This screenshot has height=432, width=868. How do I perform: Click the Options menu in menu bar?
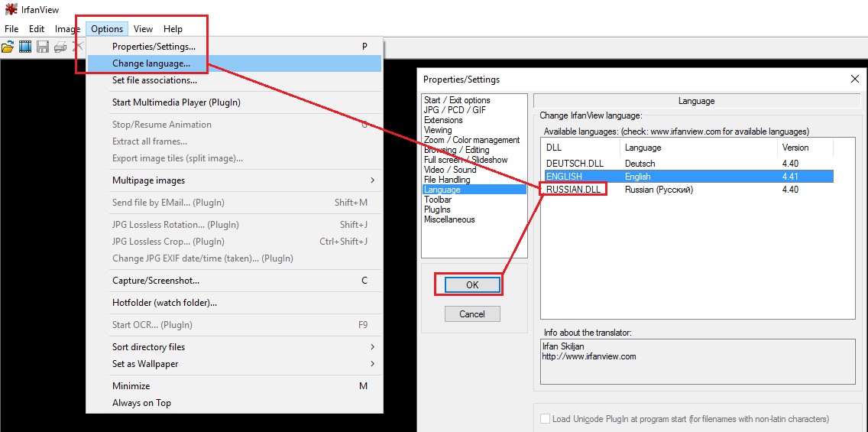pos(108,29)
